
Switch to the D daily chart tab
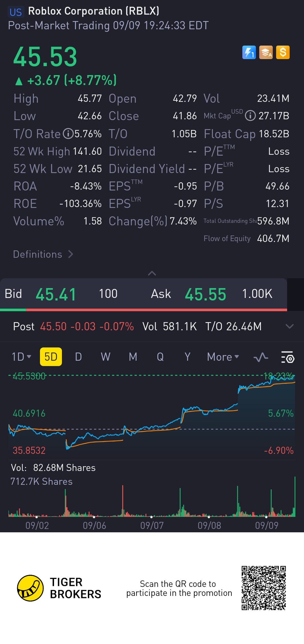(78, 357)
